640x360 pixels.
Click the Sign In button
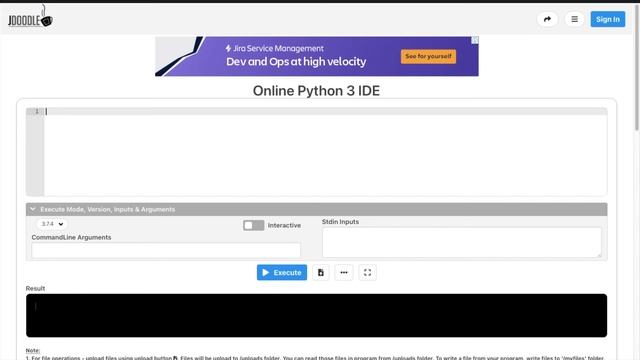607,19
